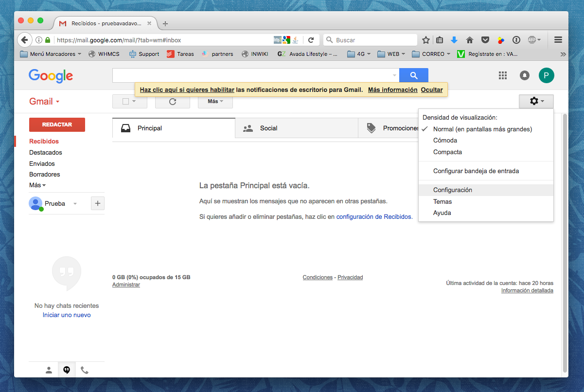The width and height of the screenshot is (584, 392).
Task: Expand the Gmail product dropdown
Action: click(44, 101)
